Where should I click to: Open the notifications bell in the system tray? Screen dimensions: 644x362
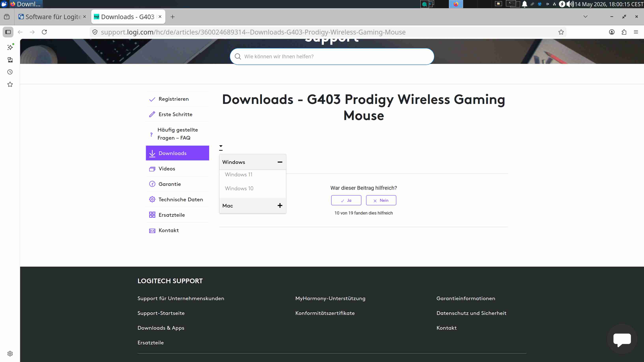(x=524, y=4)
